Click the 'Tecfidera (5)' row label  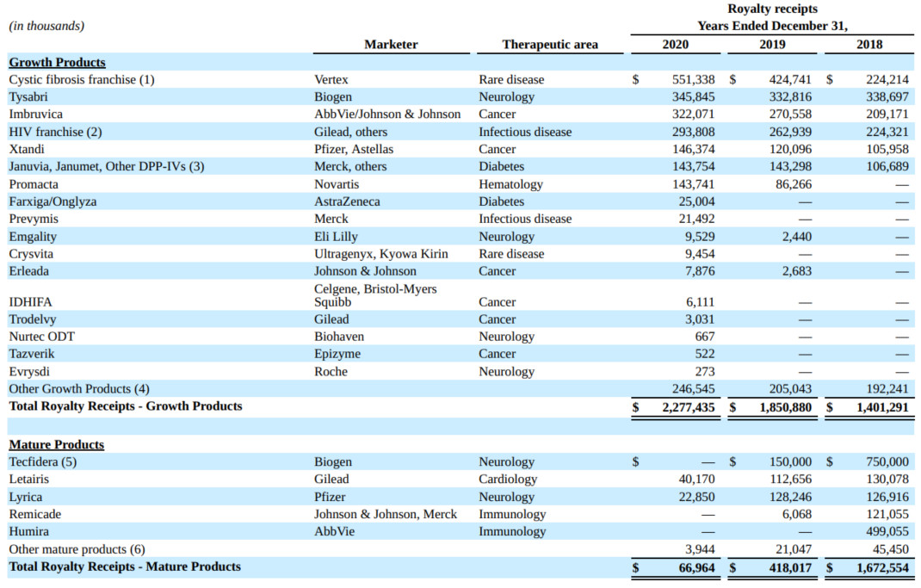tap(43, 461)
